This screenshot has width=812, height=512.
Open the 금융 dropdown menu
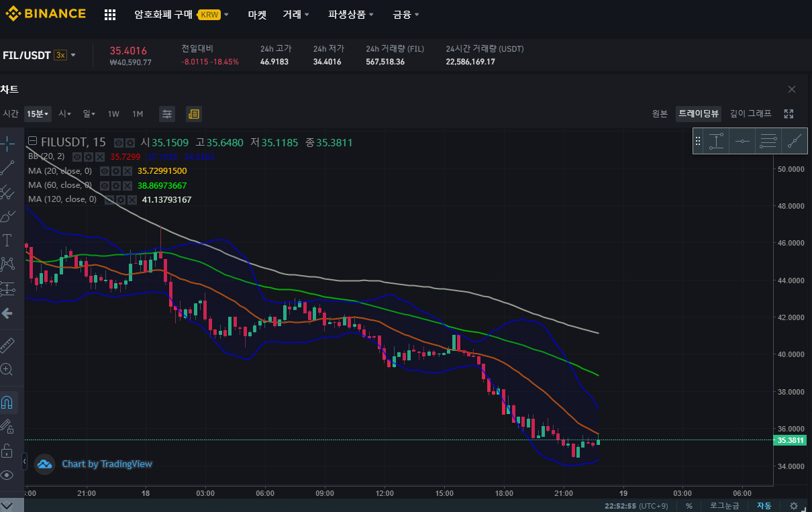[406, 14]
